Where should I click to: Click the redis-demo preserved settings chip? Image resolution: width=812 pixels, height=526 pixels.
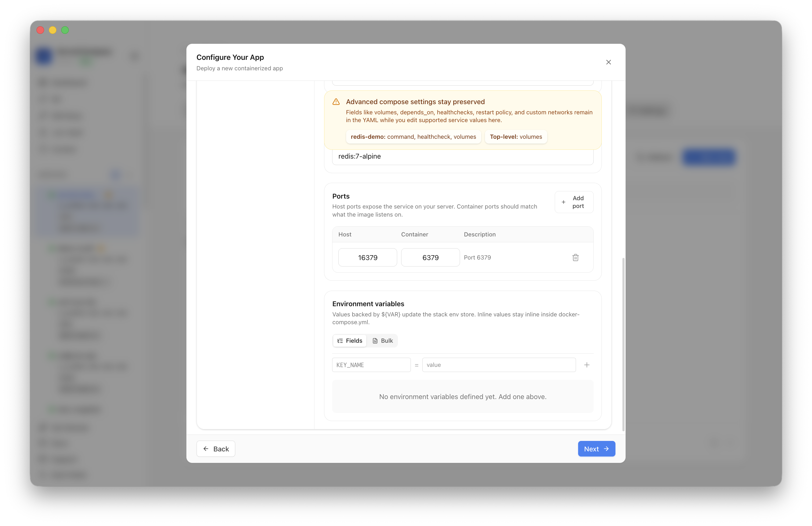[x=413, y=137]
